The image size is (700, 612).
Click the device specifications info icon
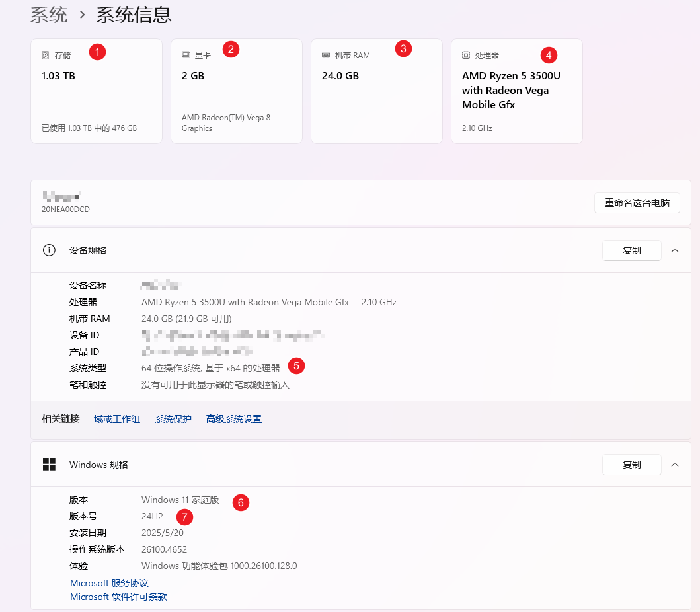click(49, 250)
